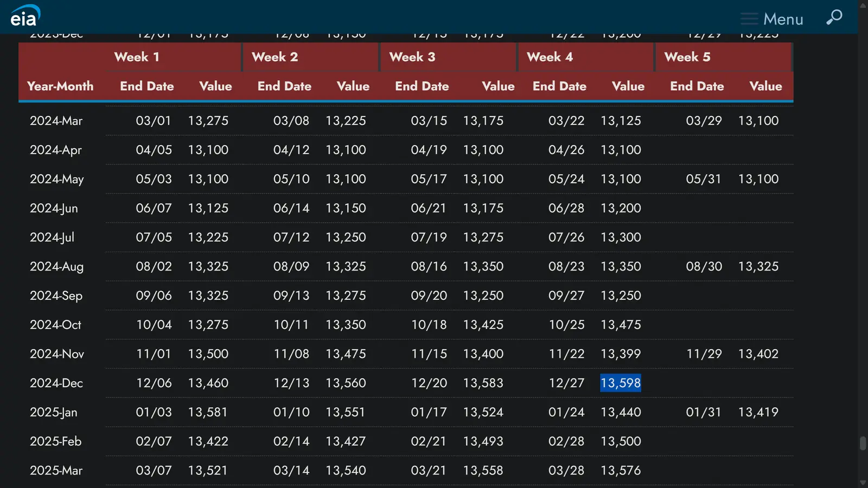The width and height of the screenshot is (868, 488).
Task: Click the Week 1 column header
Action: 137,57
